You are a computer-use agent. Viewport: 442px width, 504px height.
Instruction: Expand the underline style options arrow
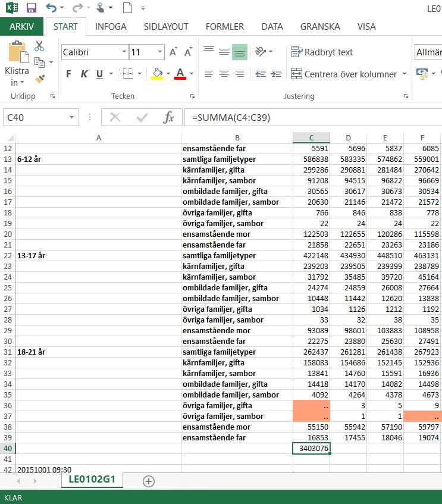(x=111, y=74)
